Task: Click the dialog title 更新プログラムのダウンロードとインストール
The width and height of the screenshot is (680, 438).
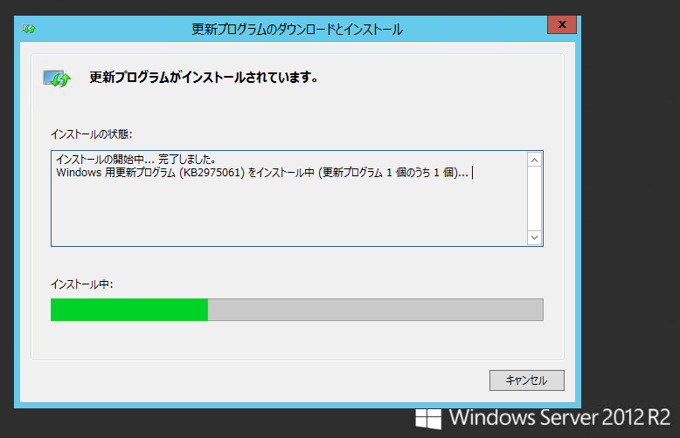Action: (x=297, y=29)
